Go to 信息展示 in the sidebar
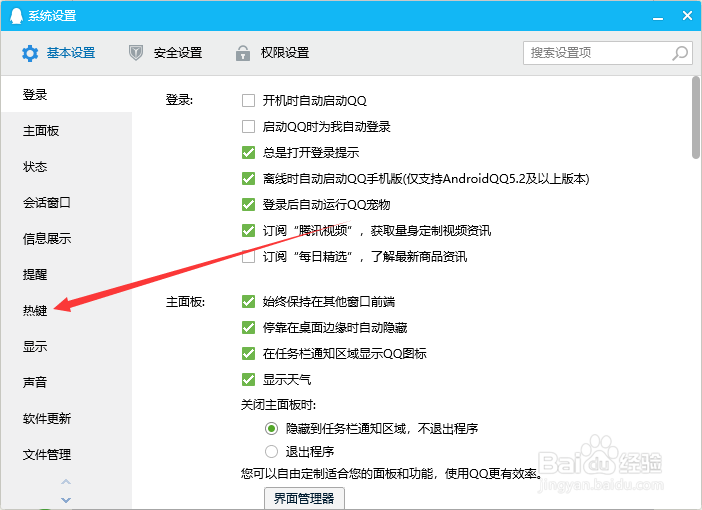 coord(66,239)
